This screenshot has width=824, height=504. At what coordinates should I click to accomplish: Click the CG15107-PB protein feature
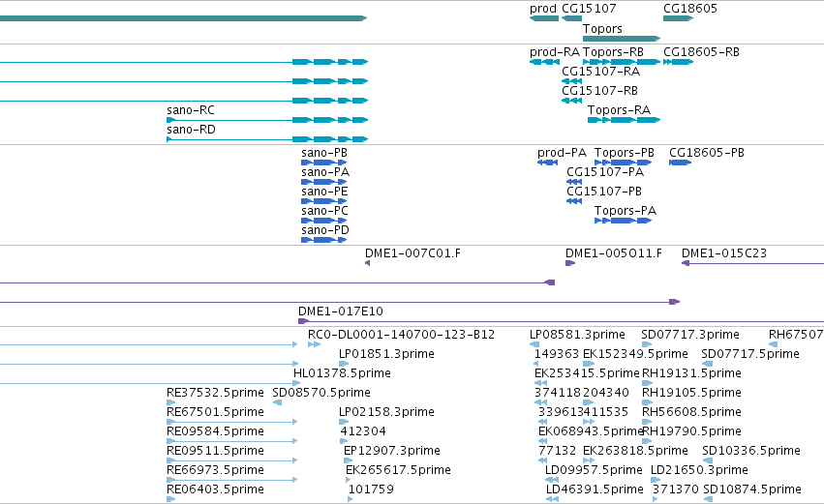574,201
